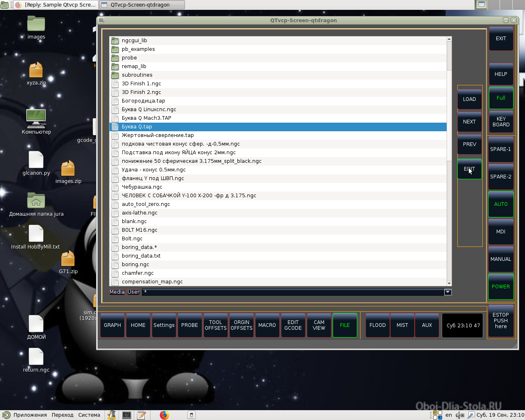The image size is (525, 420).
Task: Toggle Full screen mode button
Action: point(501,98)
